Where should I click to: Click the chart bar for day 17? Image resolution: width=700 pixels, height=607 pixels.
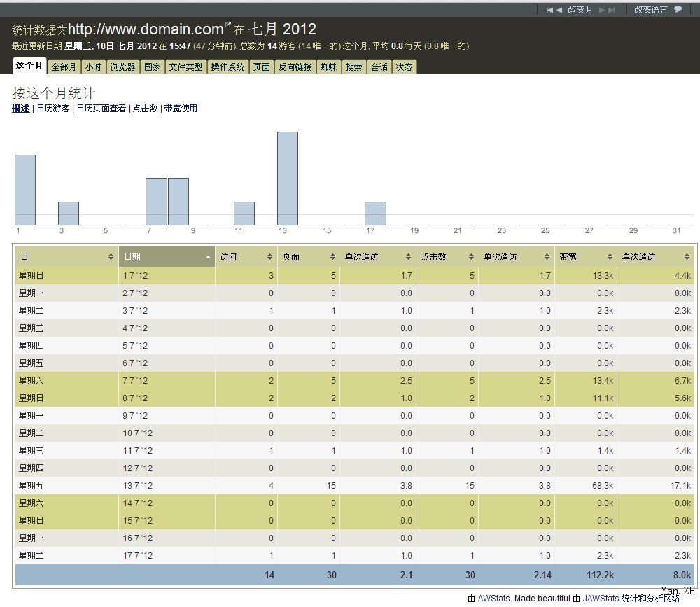(375, 214)
